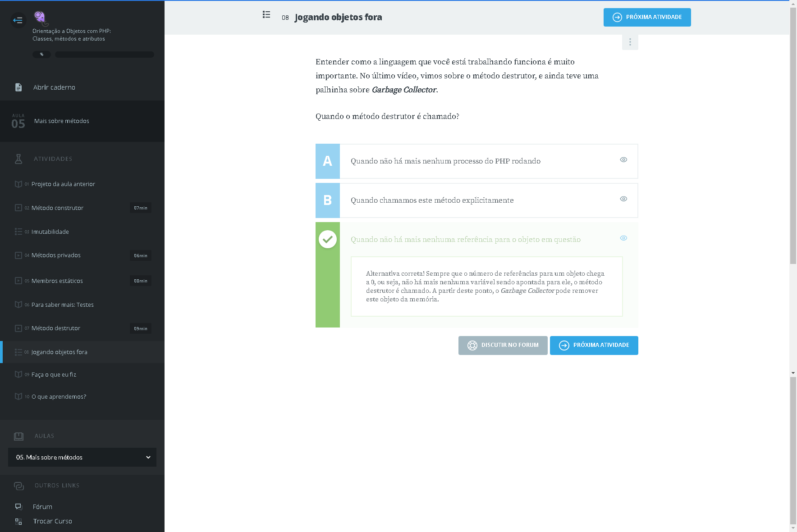Click Discutir no Forum button
797x532 pixels.
coord(503,346)
